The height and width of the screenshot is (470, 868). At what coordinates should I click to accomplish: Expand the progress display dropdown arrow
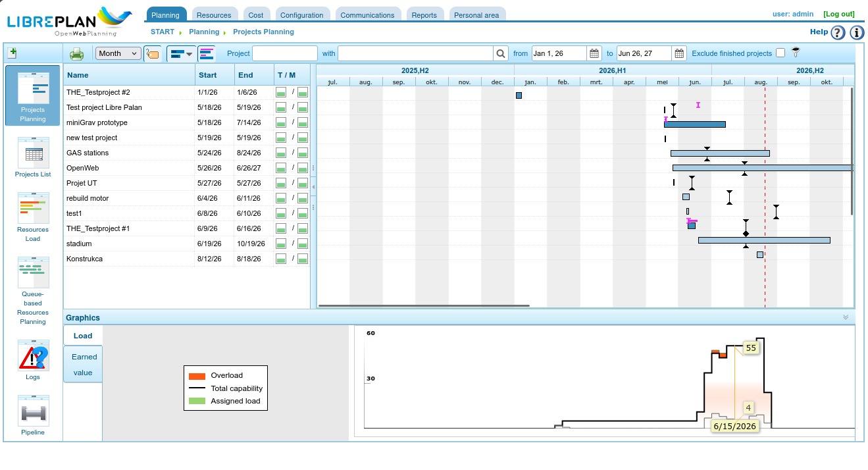pos(190,54)
